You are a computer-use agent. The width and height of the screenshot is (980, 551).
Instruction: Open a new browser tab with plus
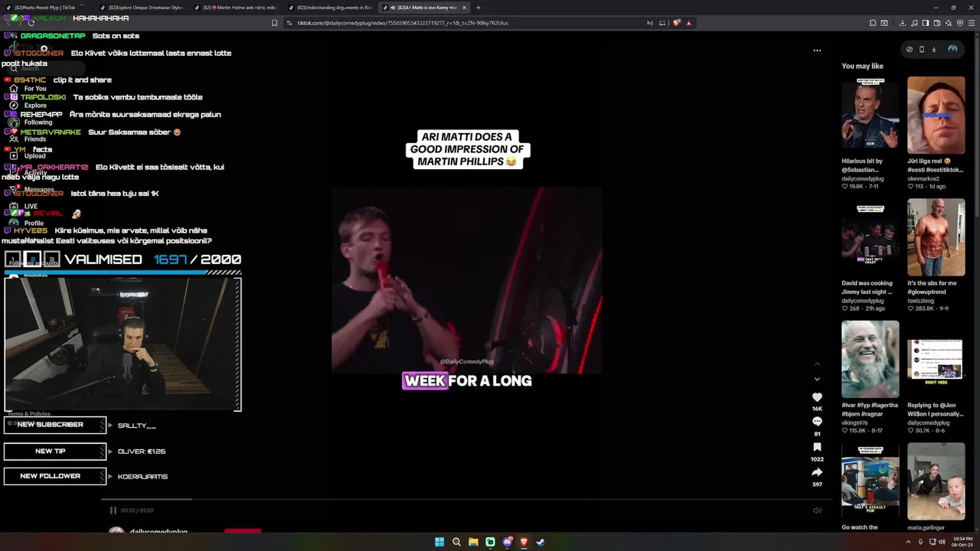click(479, 8)
